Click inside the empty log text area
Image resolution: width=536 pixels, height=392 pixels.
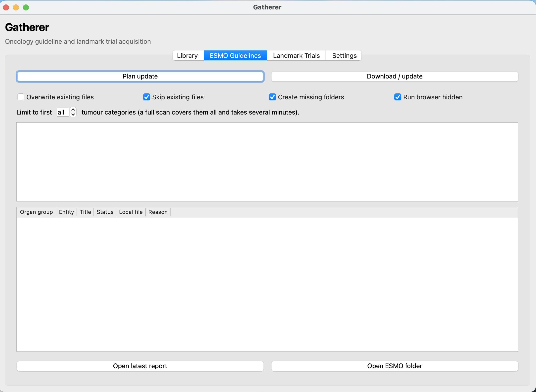(x=268, y=162)
